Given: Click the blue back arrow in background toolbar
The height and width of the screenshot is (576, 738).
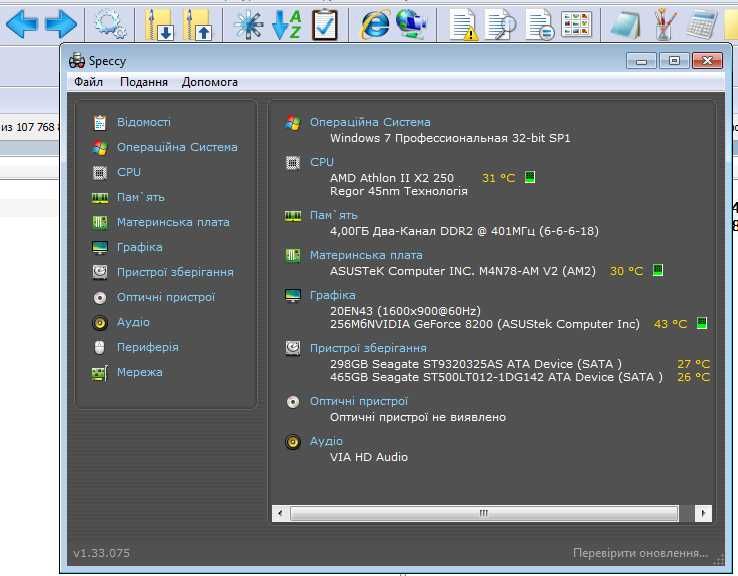Looking at the screenshot, I should [x=22, y=24].
